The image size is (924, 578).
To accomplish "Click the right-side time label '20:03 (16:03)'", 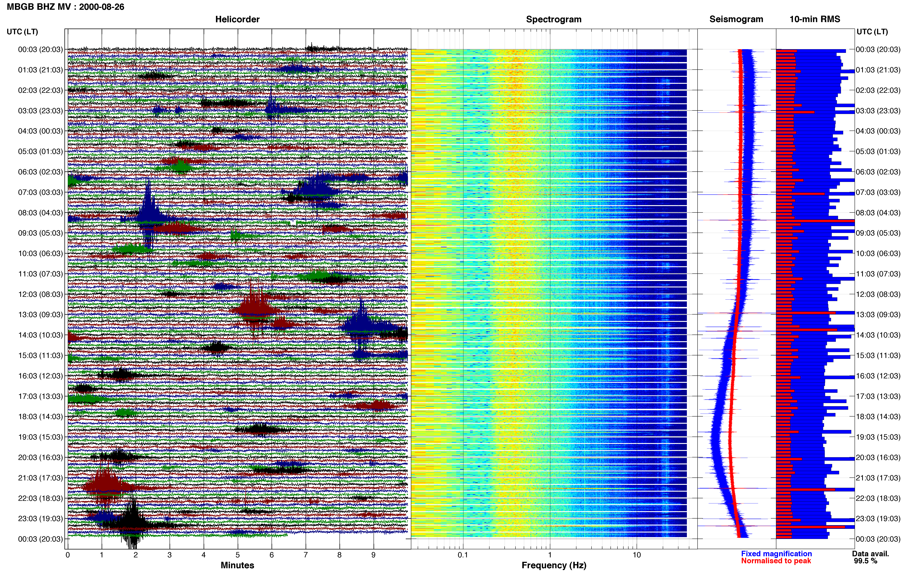I will 878,458.
